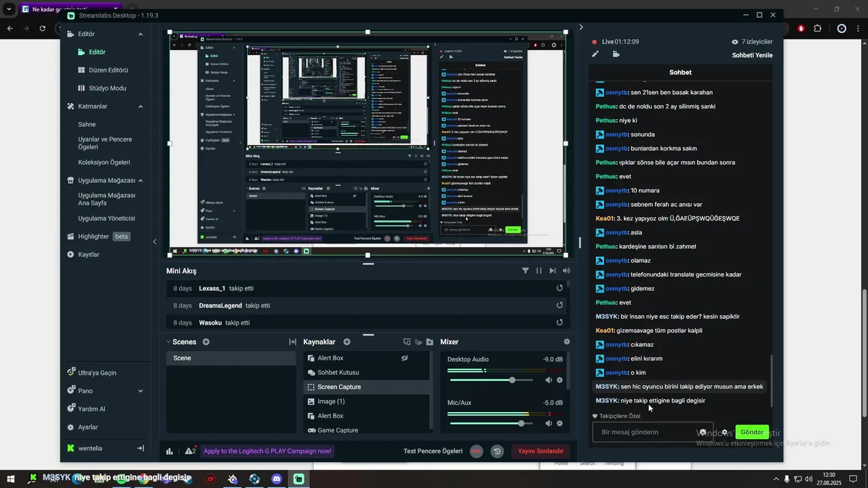Viewport: 868px width, 488px height.
Task: Open chat settings gear icon
Action: [x=725, y=432]
